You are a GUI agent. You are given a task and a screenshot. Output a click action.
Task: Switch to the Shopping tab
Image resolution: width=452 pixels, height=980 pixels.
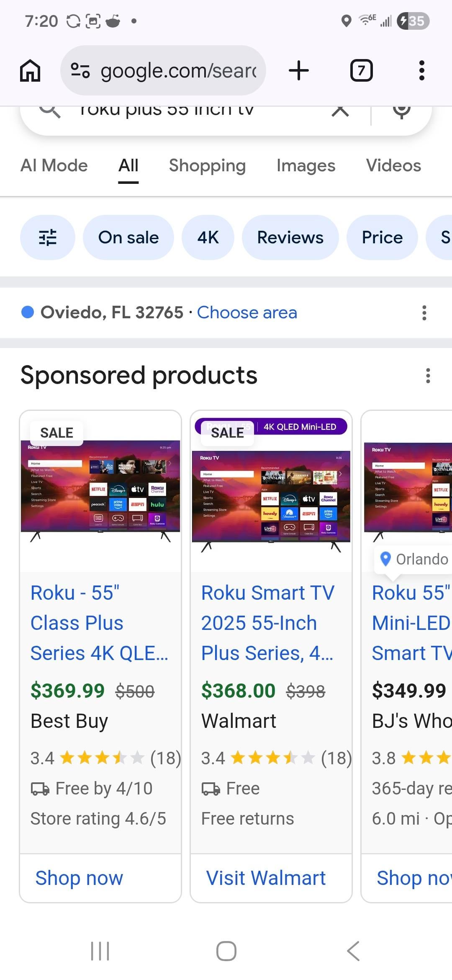coord(207,165)
